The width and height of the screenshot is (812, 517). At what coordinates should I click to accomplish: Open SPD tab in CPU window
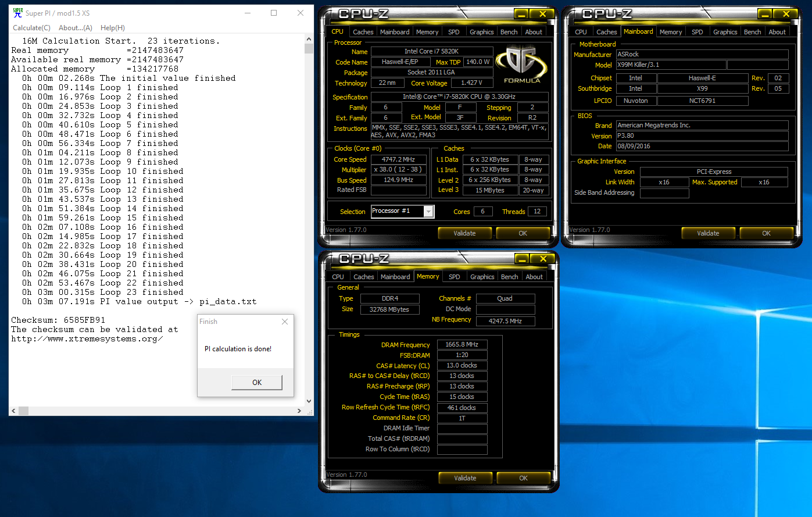tap(454, 32)
